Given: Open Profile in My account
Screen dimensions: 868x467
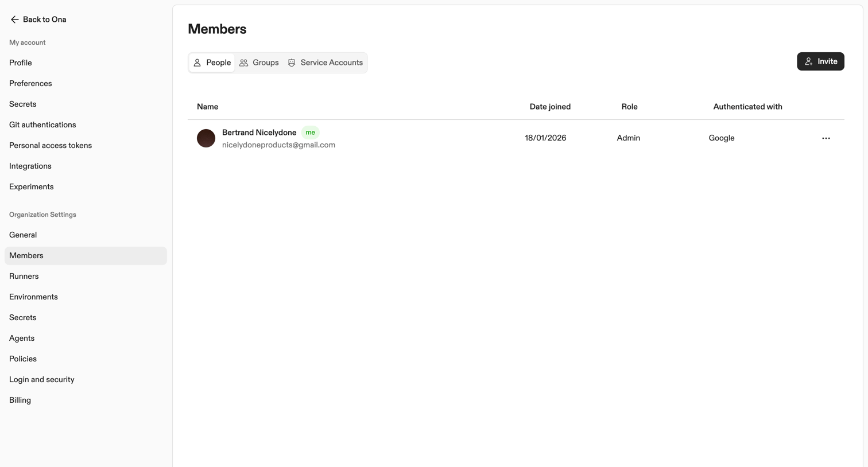Looking at the screenshot, I should [21, 63].
